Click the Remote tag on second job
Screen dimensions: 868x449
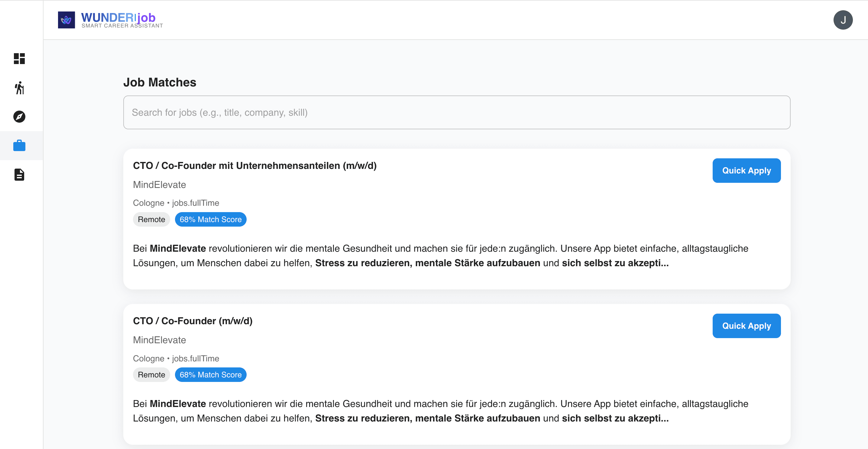(x=151, y=375)
